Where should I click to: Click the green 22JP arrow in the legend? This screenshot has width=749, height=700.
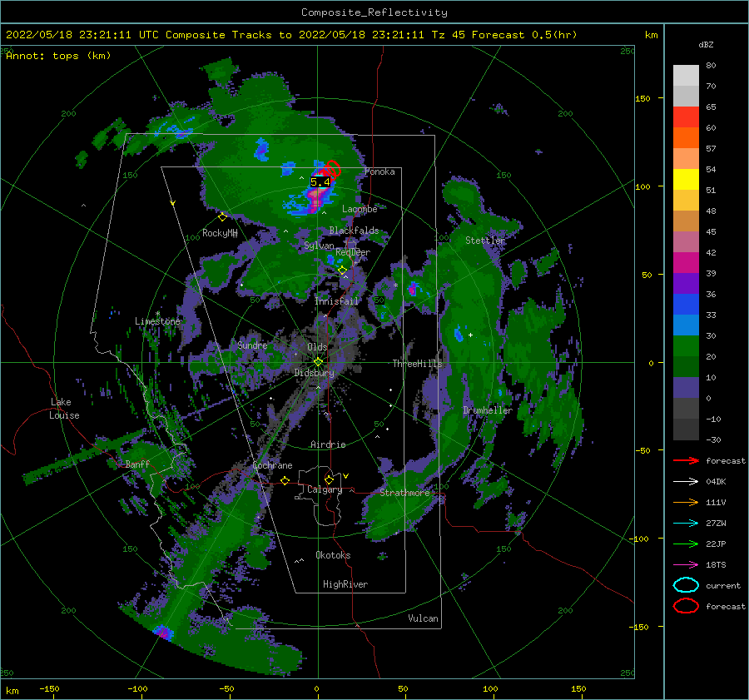(686, 544)
